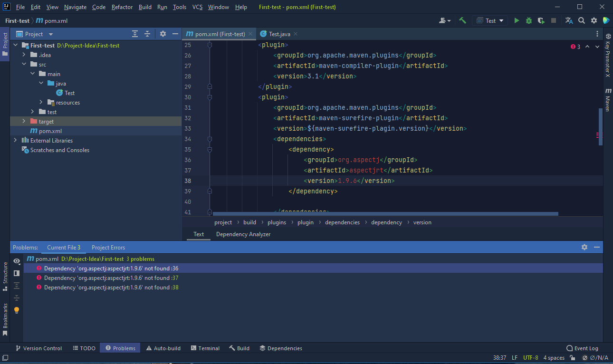This screenshot has height=364, width=613.
Task: Open the Event Log
Action: (582, 348)
